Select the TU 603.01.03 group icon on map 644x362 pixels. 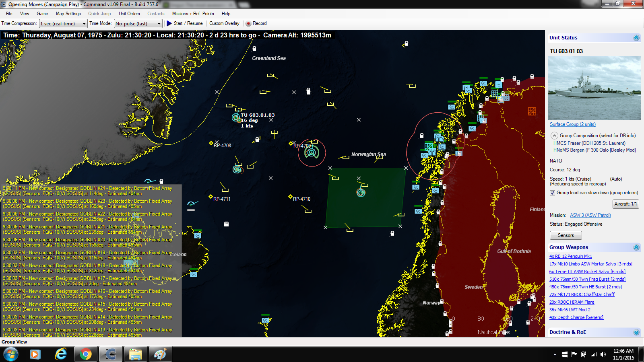pyautogui.click(x=236, y=117)
